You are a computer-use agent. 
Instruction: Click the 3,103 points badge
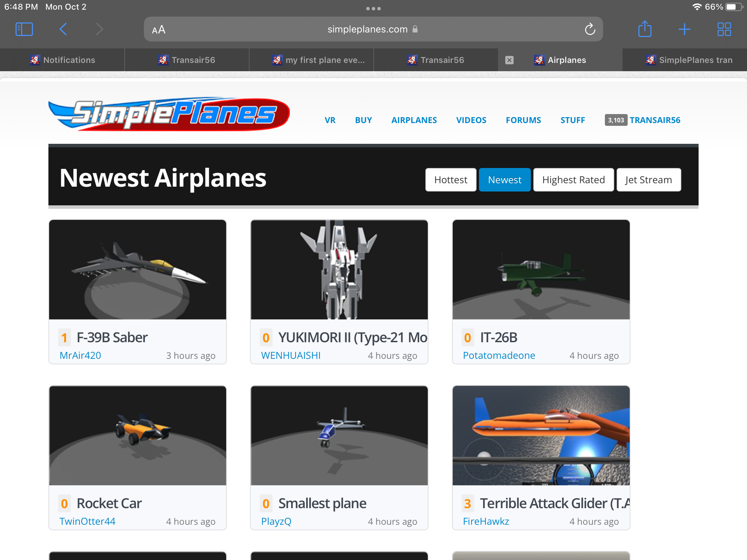point(616,120)
